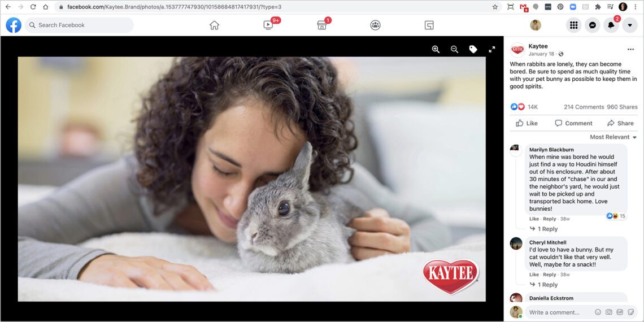Insert an emoji in comment

point(598,312)
